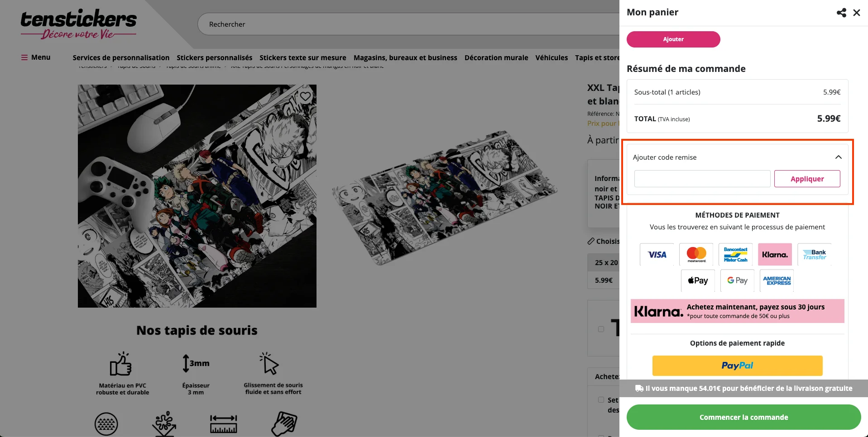Open the Véhicules menu
Image resolution: width=868 pixels, height=437 pixels.
coord(551,58)
